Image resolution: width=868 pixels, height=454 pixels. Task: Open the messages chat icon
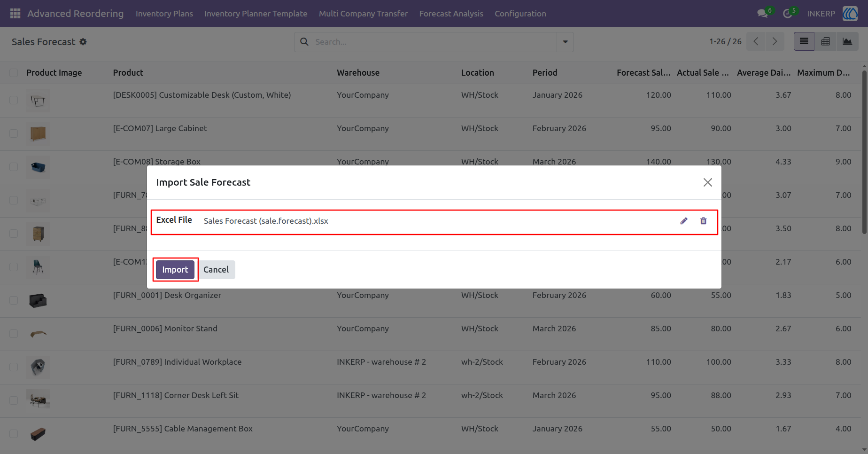pos(762,14)
